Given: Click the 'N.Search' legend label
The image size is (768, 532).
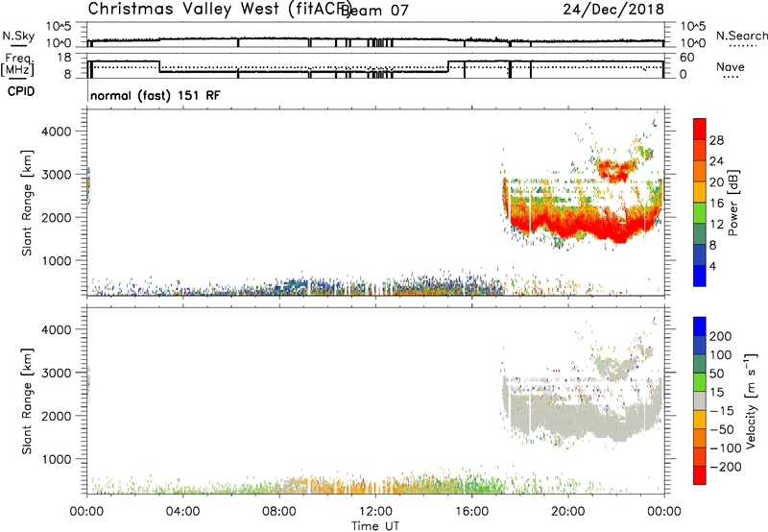Looking at the screenshot, I should 741,36.
